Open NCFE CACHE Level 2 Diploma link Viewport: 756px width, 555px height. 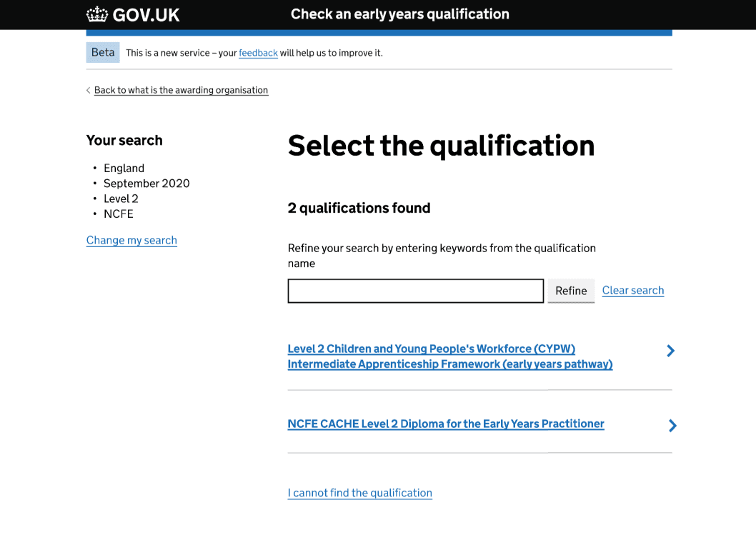click(445, 424)
